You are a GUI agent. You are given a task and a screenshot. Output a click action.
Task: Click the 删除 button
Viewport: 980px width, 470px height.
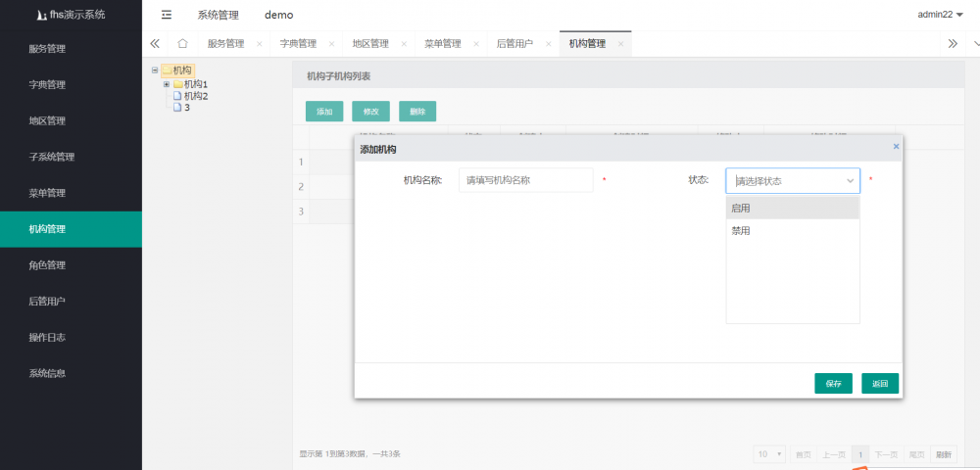[417, 111]
